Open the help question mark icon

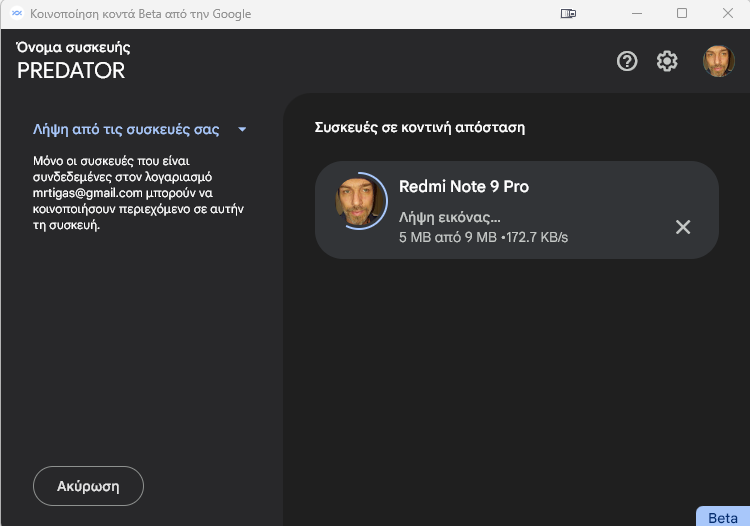point(627,61)
